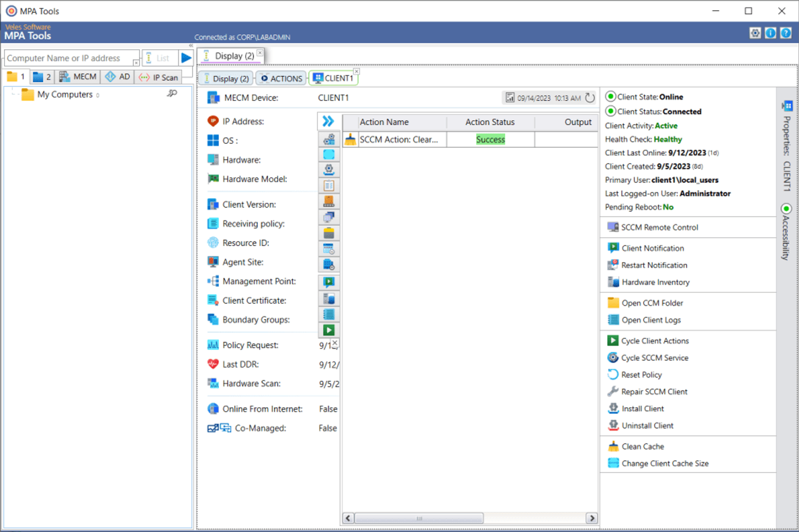Switch to AD tab
This screenshot has height=532, width=799.
pyautogui.click(x=117, y=77)
